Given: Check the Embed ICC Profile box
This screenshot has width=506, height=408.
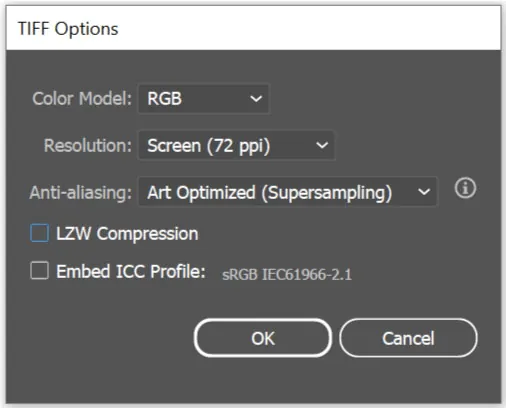Looking at the screenshot, I should [x=40, y=270].
